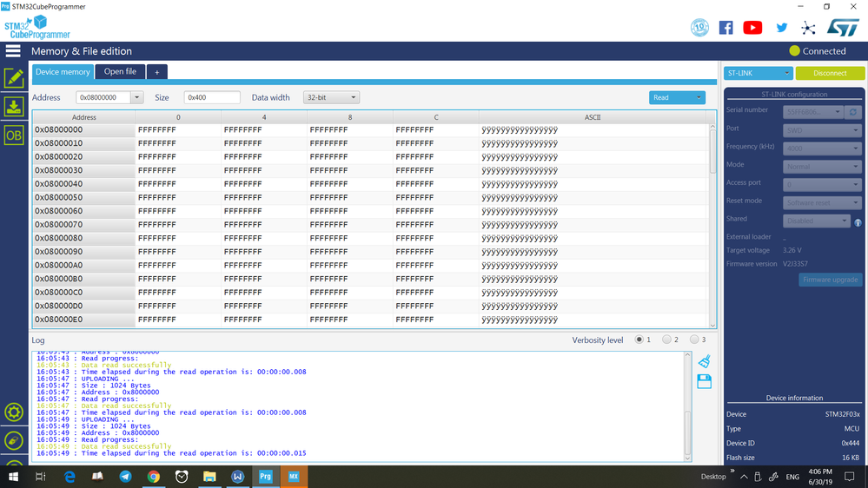Click the Firmware upgrade button

(831, 280)
